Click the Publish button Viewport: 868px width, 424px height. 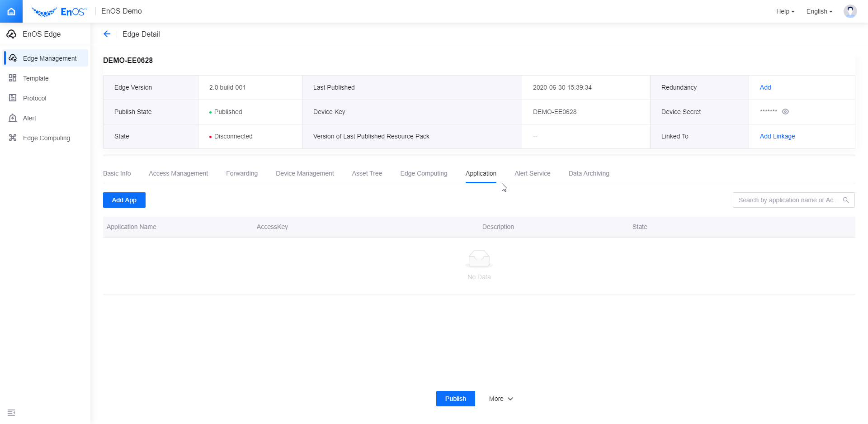pos(455,399)
